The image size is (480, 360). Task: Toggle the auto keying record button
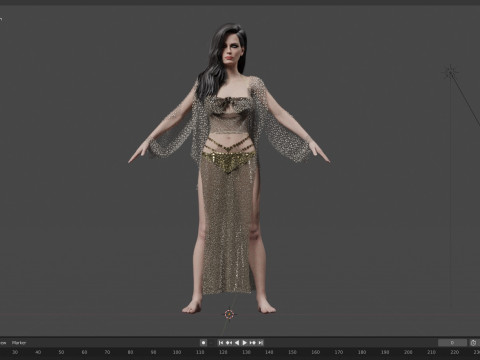click(x=203, y=343)
